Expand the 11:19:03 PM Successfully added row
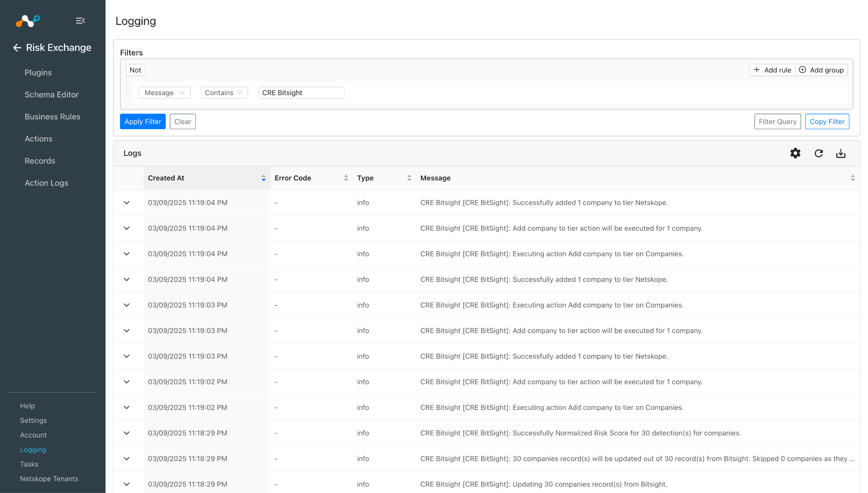The image size is (868, 493). [x=126, y=357]
